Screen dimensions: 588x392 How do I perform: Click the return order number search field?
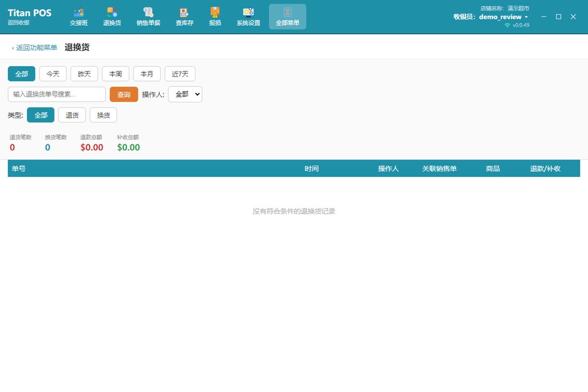click(x=57, y=95)
